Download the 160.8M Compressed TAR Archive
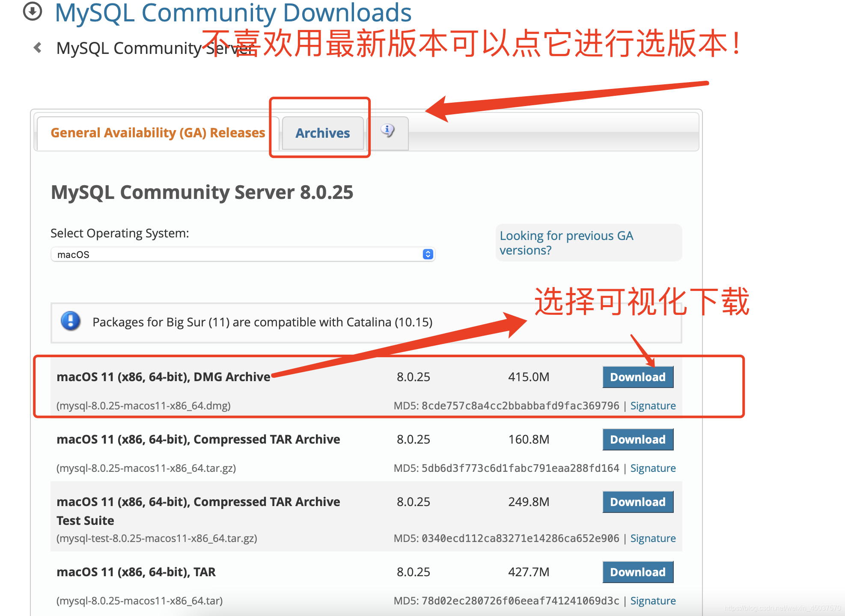Screen dimensions: 845x616 [x=638, y=439]
